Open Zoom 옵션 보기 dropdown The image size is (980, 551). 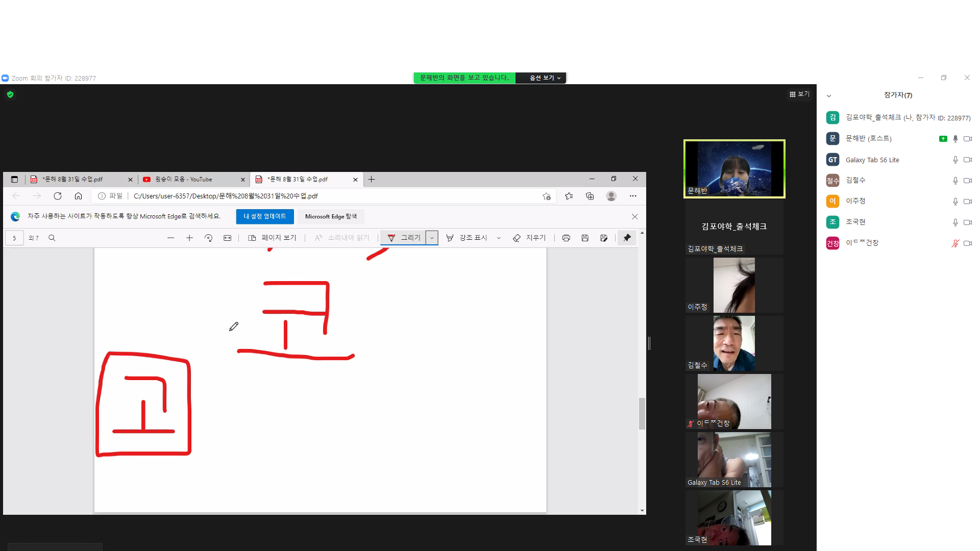pyautogui.click(x=545, y=78)
